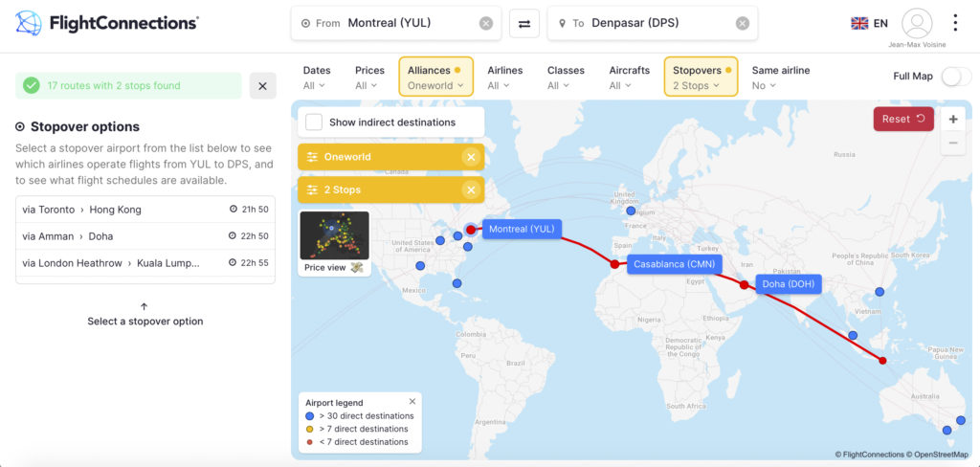Screen dimensions: 980x467
Task: Open the Stopovers filter dropdown
Action: click(701, 78)
